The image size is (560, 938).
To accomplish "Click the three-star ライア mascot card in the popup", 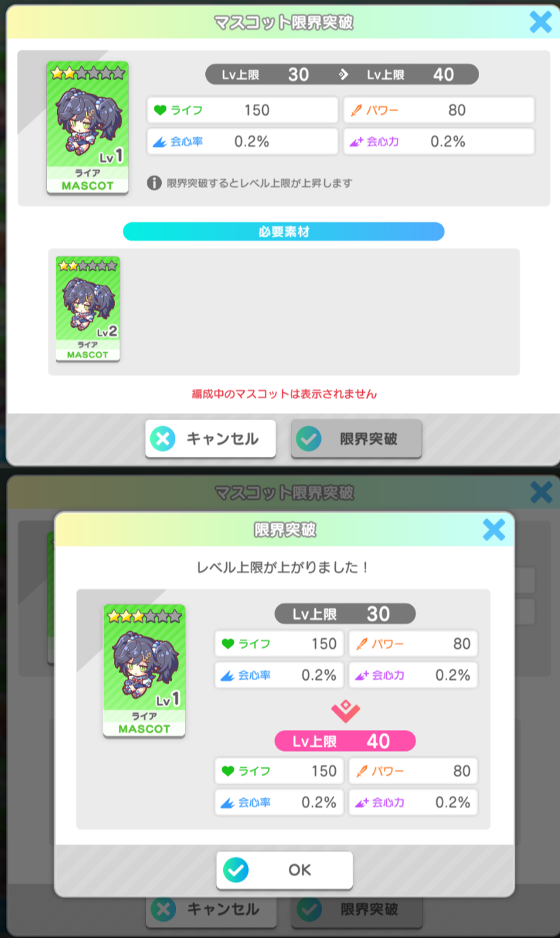I will [144, 671].
